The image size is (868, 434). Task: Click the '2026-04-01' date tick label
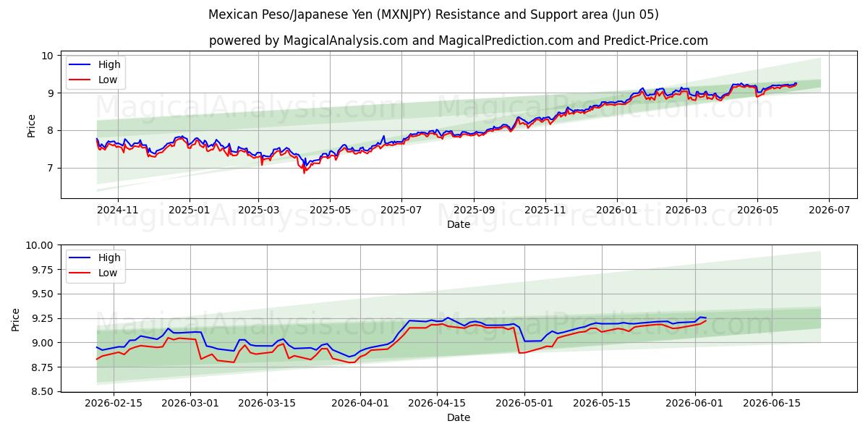pyautogui.click(x=360, y=403)
